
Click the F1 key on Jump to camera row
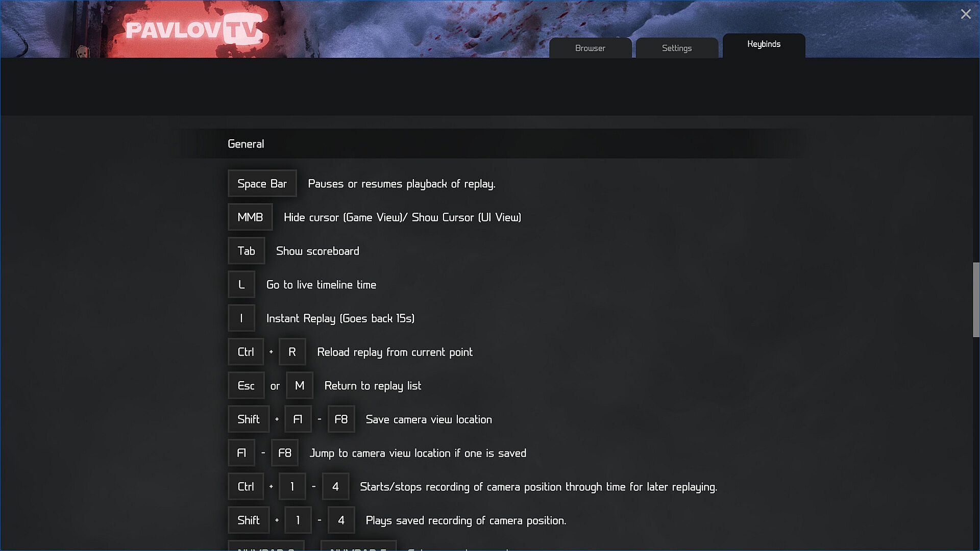(241, 453)
